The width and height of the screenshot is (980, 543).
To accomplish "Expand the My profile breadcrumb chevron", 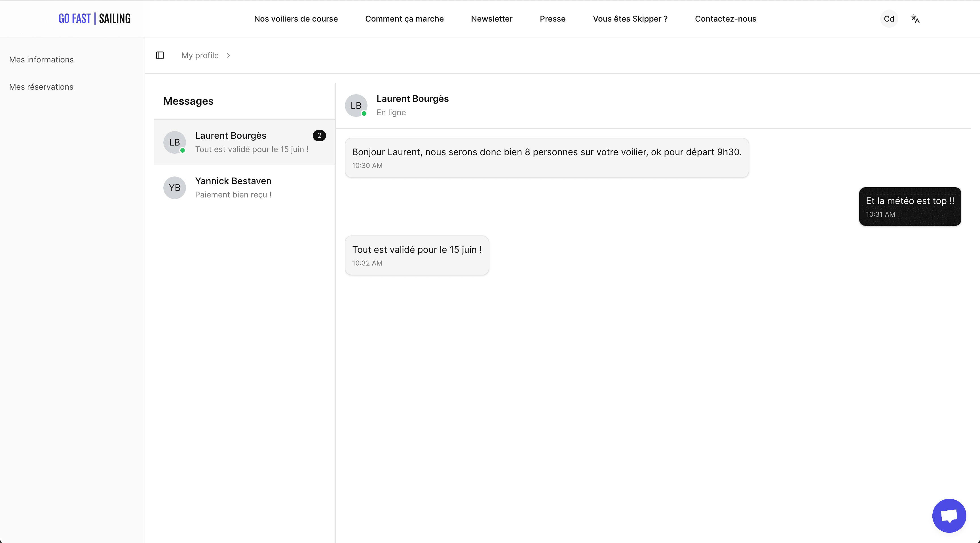I will pos(228,56).
